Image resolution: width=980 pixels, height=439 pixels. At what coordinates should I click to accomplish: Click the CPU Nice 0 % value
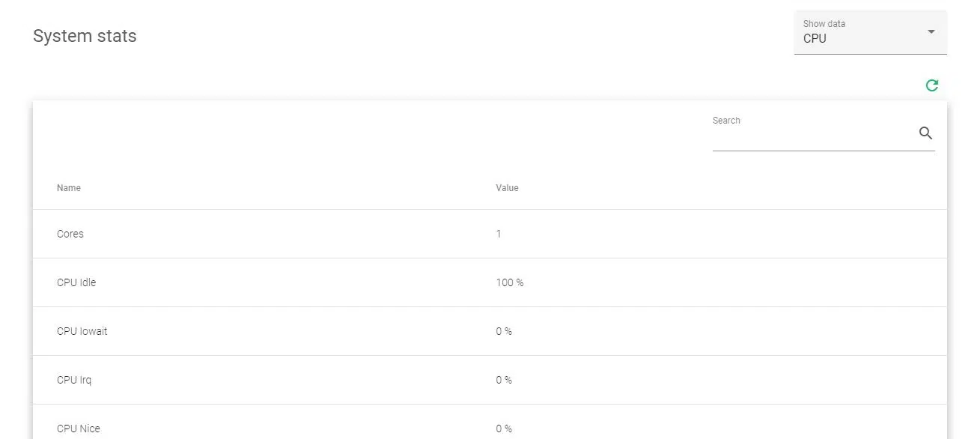click(504, 429)
